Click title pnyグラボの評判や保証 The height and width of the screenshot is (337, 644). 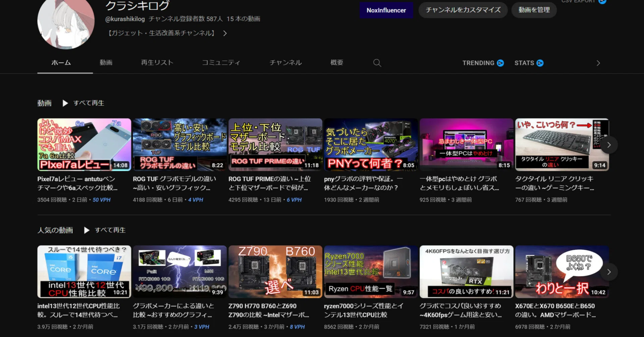coord(363,183)
